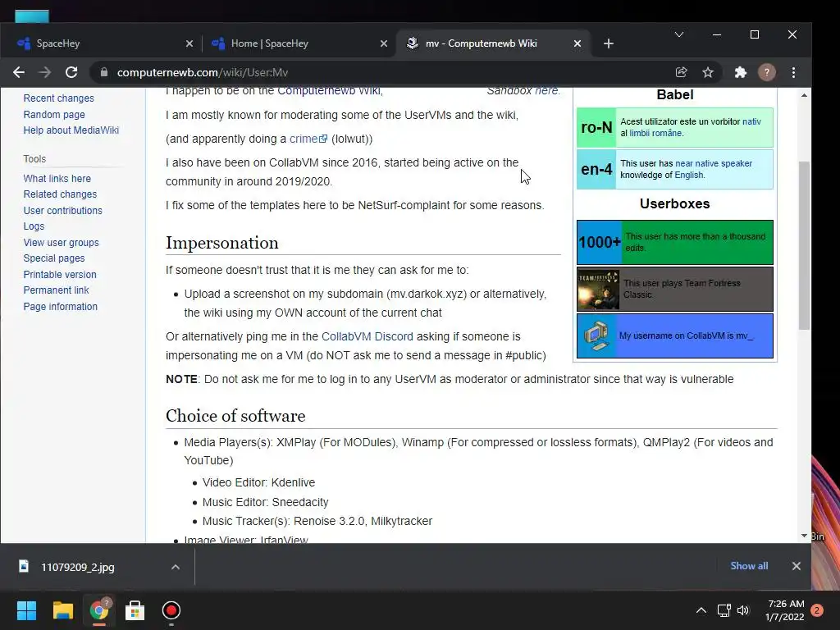Open File Explorer from taskbar

pos(62,610)
